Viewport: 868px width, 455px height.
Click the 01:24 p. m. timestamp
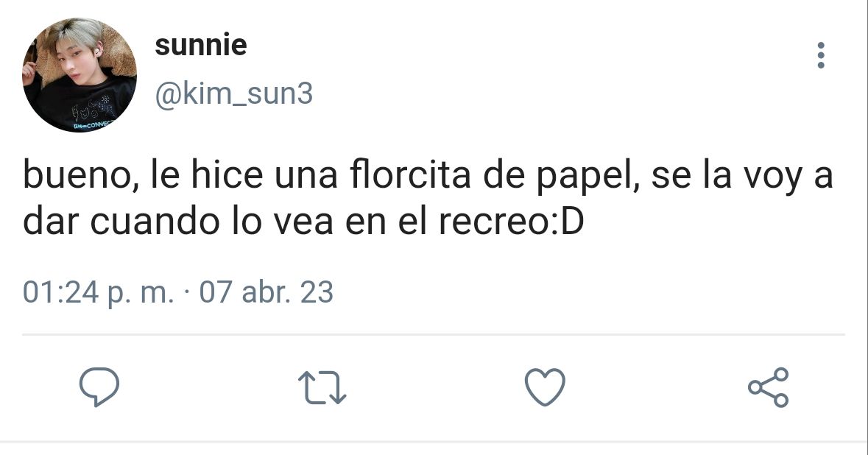98,292
